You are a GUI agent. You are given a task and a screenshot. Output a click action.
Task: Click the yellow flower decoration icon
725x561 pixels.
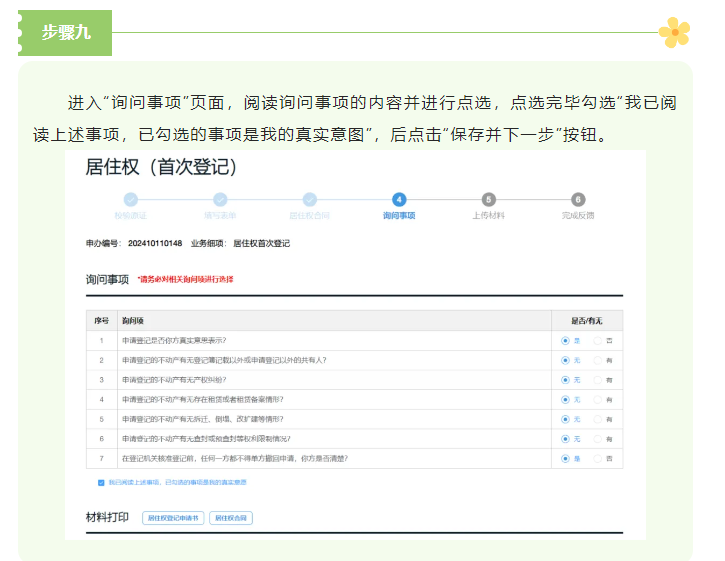click(674, 32)
